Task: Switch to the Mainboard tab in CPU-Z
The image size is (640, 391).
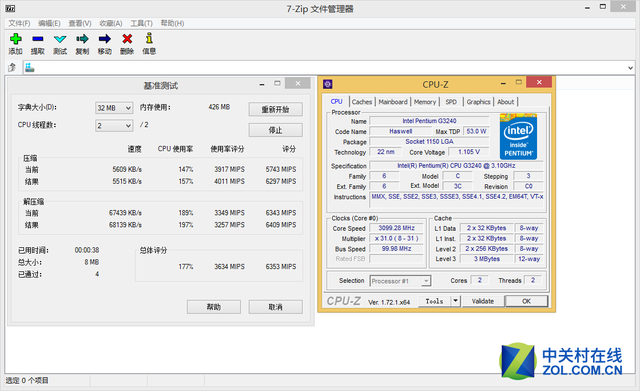Action: (x=393, y=102)
